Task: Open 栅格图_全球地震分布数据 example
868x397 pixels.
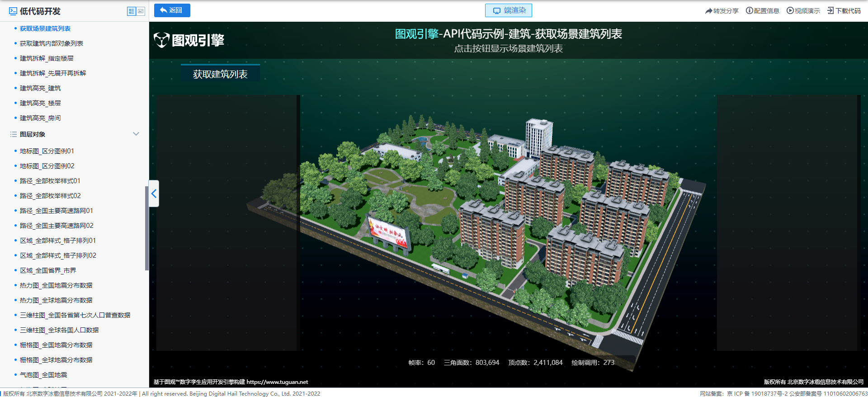Action: pyautogui.click(x=56, y=360)
